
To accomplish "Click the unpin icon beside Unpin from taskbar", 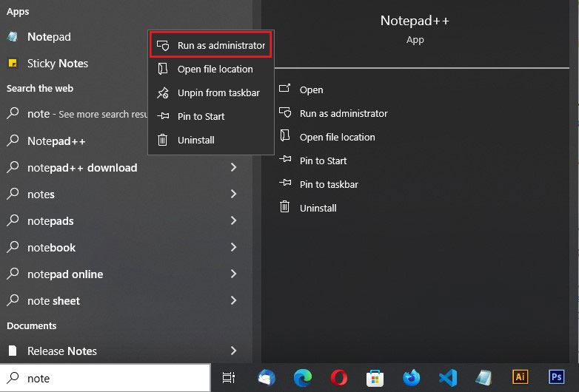I will (x=163, y=92).
